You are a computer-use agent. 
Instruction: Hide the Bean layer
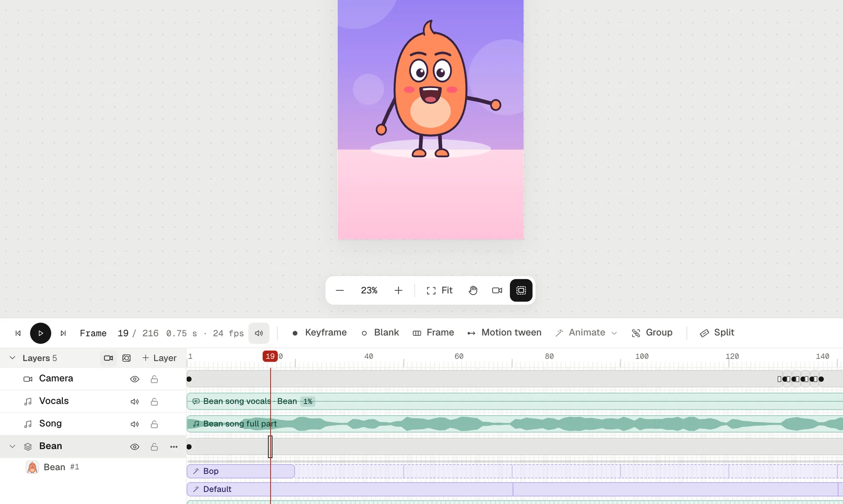(134, 447)
